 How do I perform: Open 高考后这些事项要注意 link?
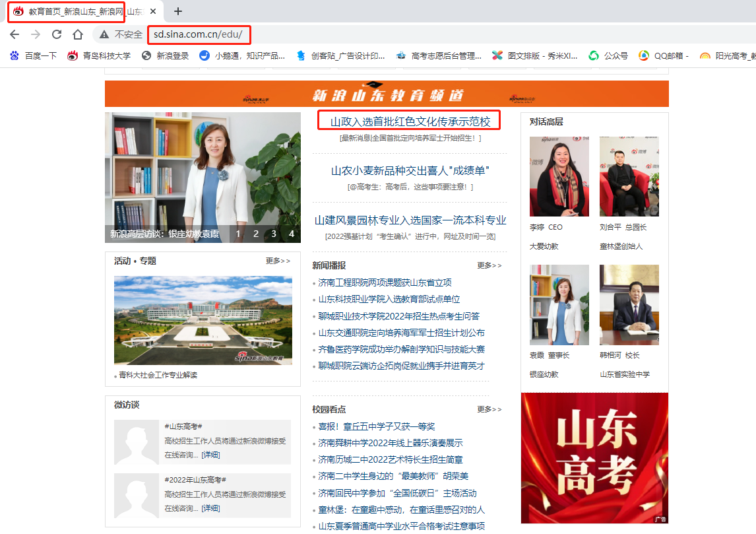(410, 187)
